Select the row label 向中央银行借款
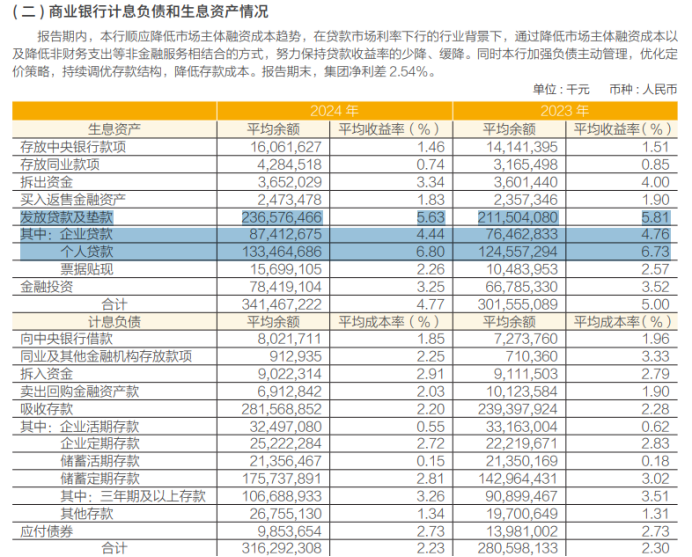 tap(66, 339)
